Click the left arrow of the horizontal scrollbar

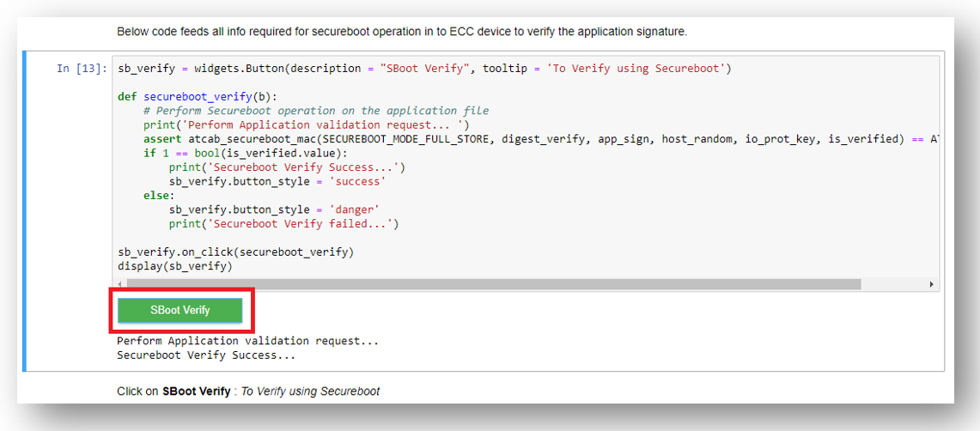pyautogui.click(x=119, y=284)
